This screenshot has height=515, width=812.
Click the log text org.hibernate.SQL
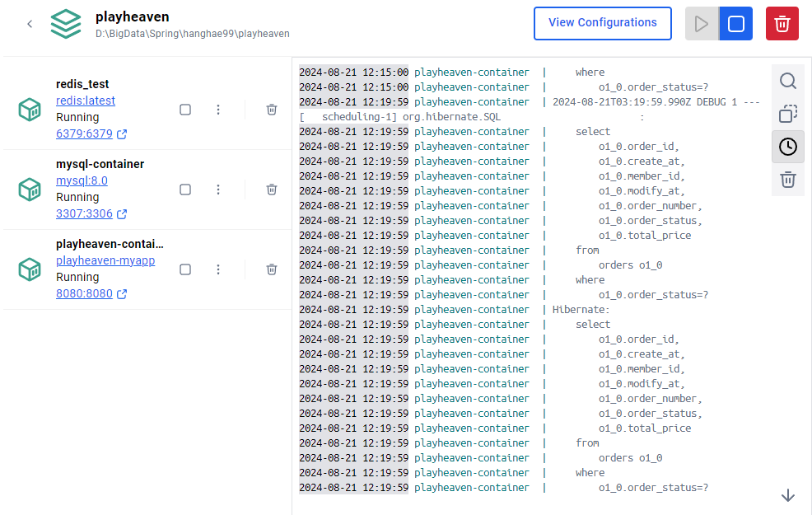point(451,117)
